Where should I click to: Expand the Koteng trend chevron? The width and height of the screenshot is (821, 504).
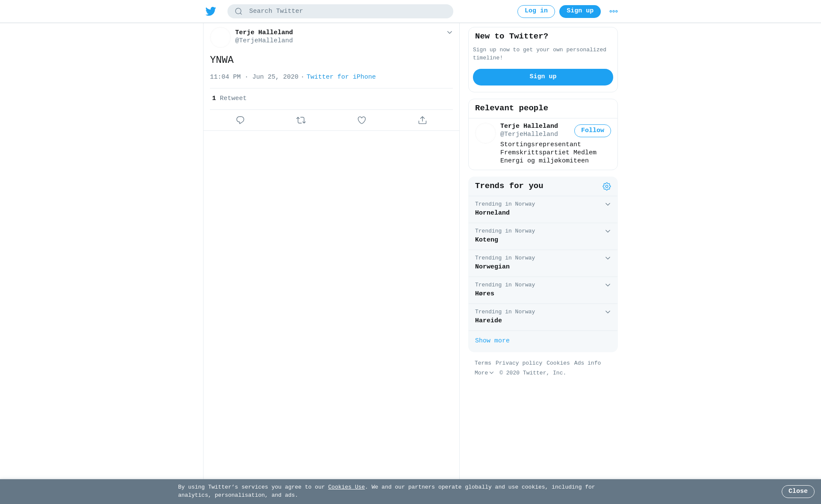pos(608,231)
